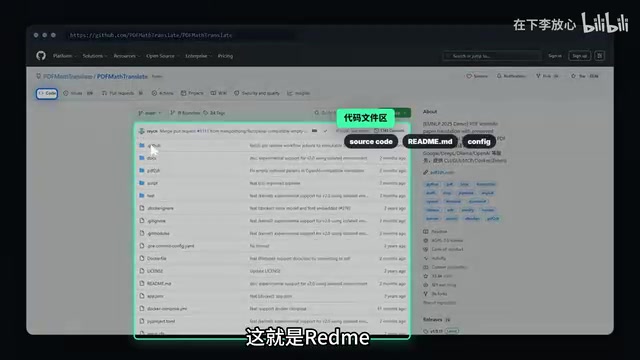This screenshot has height=360, width=640.
Task: Open the Releases heading link
Action: pyautogui.click(x=433, y=320)
